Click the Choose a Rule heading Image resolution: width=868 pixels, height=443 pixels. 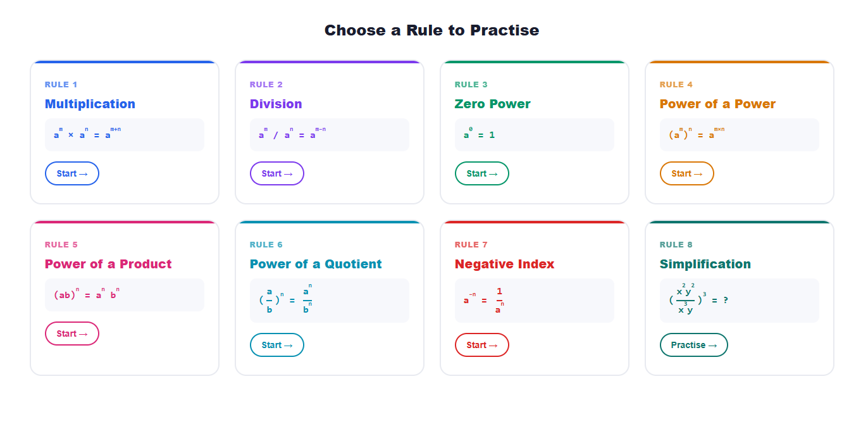(x=431, y=30)
